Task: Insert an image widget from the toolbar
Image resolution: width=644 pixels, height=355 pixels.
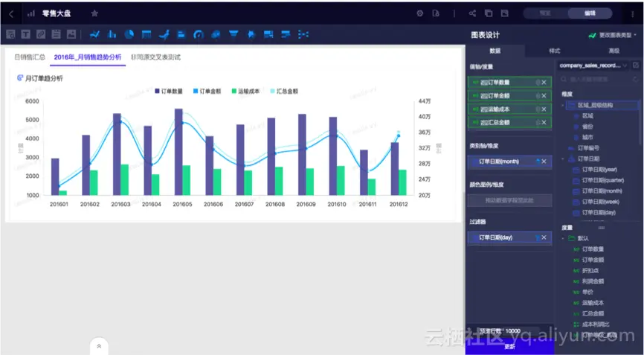Action: click(71, 34)
